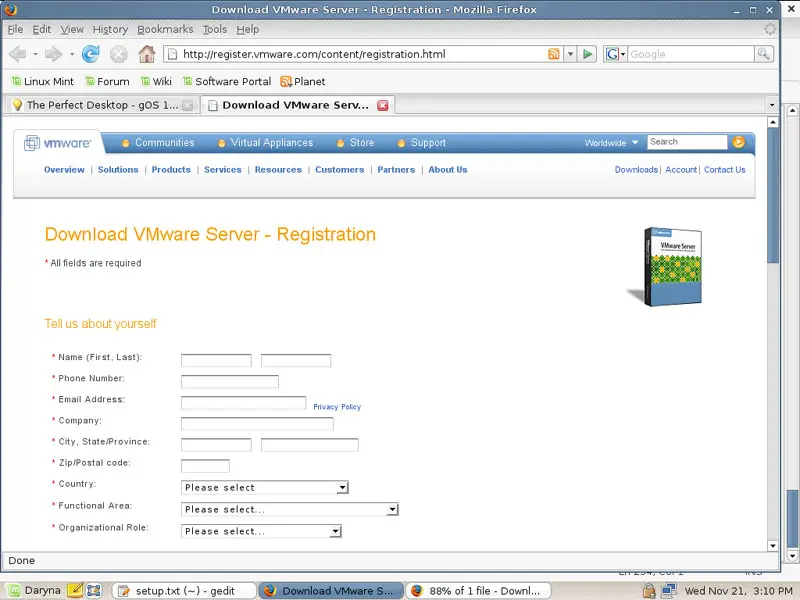
Task: Click the Stop loading icon
Action: (118, 54)
